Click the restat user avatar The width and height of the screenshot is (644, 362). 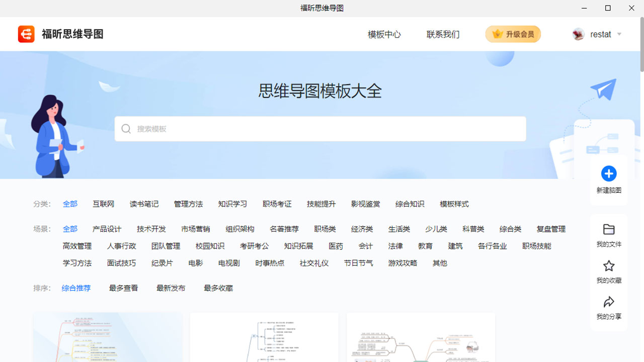pyautogui.click(x=578, y=34)
